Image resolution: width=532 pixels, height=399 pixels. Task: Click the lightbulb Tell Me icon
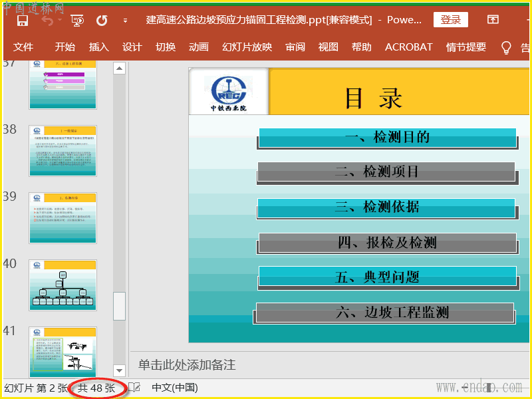[x=506, y=47]
